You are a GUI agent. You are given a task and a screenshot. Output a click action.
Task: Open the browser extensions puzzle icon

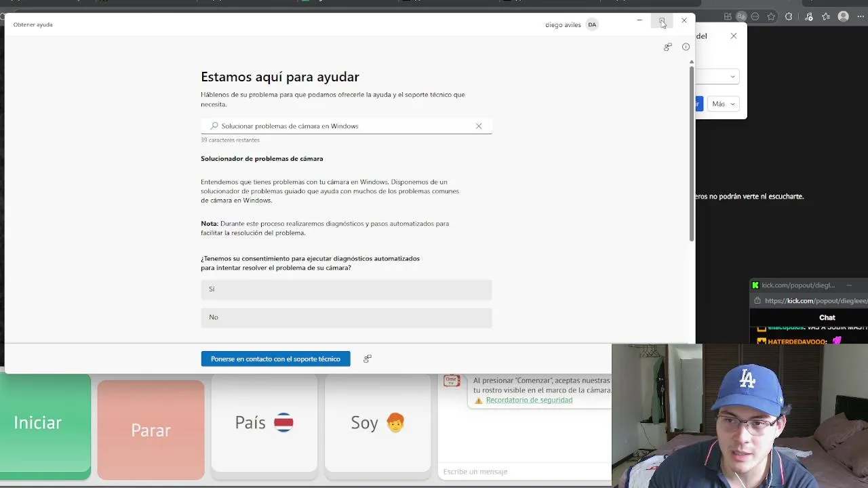click(789, 16)
